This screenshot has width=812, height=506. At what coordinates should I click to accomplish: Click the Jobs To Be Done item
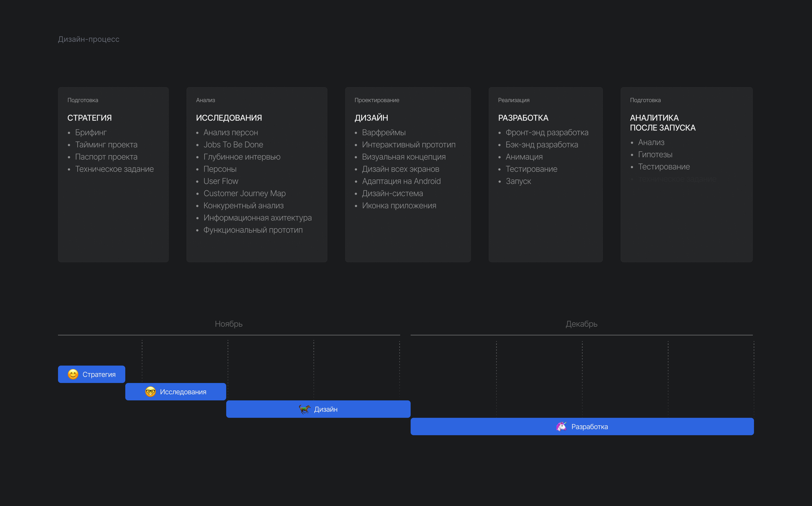coord(233,144)
